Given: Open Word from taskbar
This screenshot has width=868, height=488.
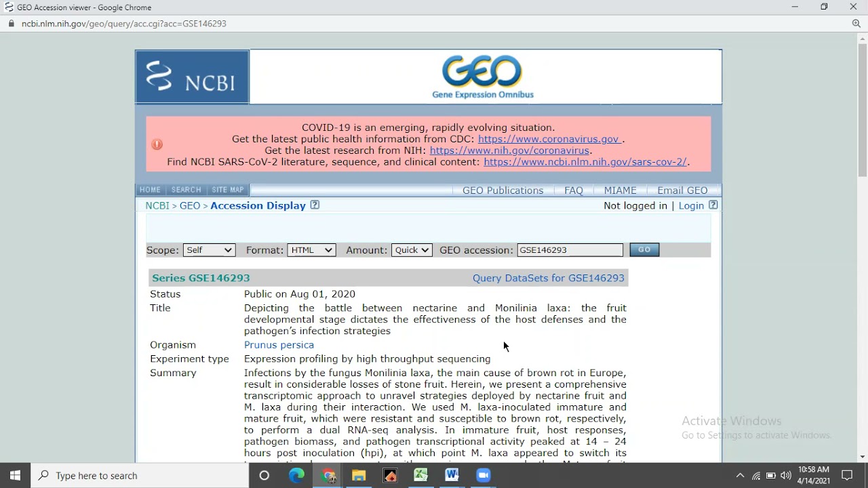Looking at the screenshot, I should pos(452,475).
